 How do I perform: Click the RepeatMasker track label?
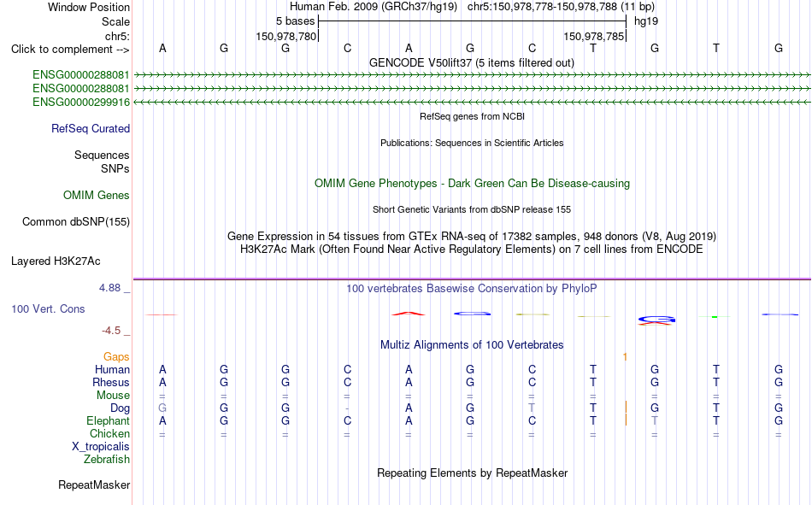(94, 484)
